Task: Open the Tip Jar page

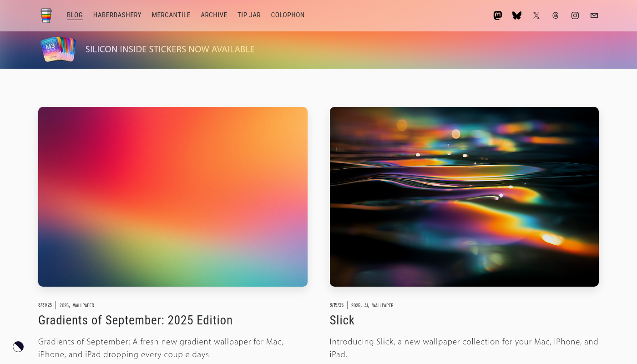Action: coord(249,15)
